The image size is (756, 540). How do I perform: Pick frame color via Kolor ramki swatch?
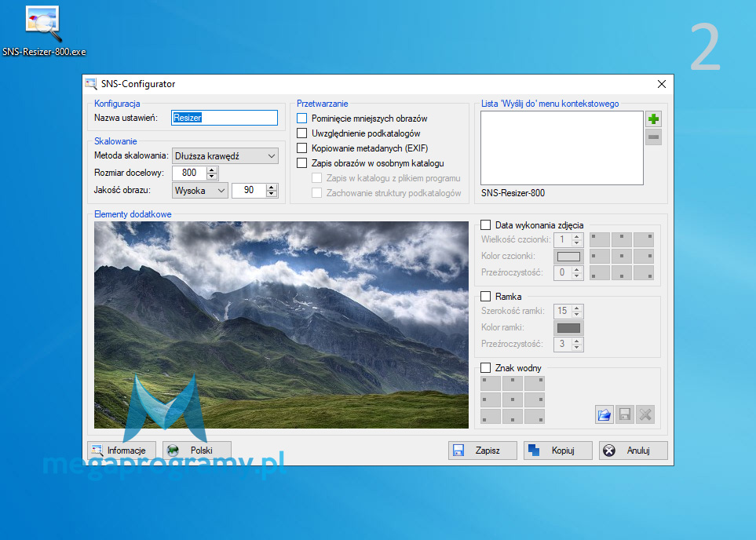point(569,328)
